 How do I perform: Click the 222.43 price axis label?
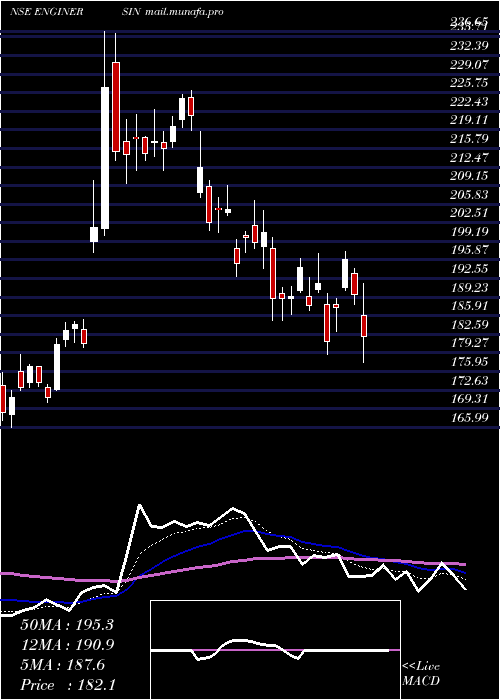467,102
